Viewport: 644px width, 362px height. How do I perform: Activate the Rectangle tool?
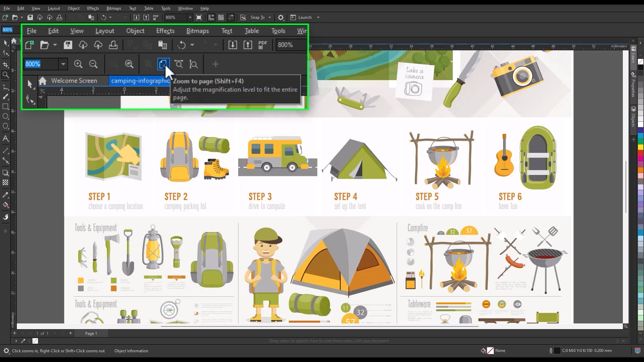pos(5,107)
